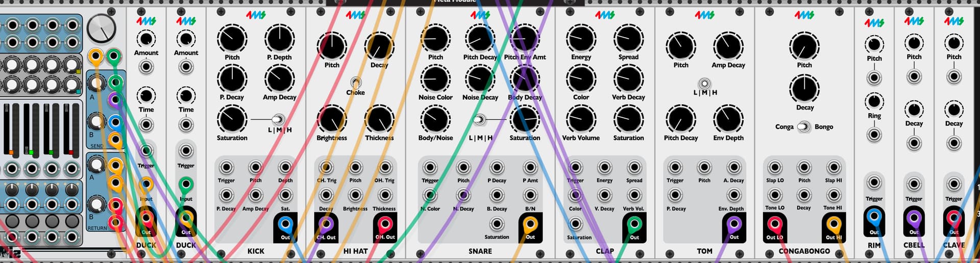This screenshot has height=263, width=980.
Task: Click the CONGABONGO Pitch knob
Action: [x=804, y=46]
